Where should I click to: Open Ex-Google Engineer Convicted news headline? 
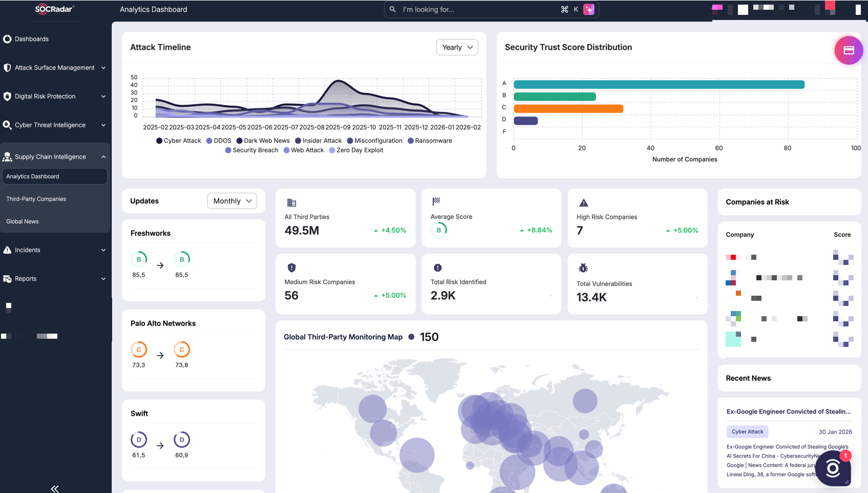pyautogui.click(x=789, y=412)
